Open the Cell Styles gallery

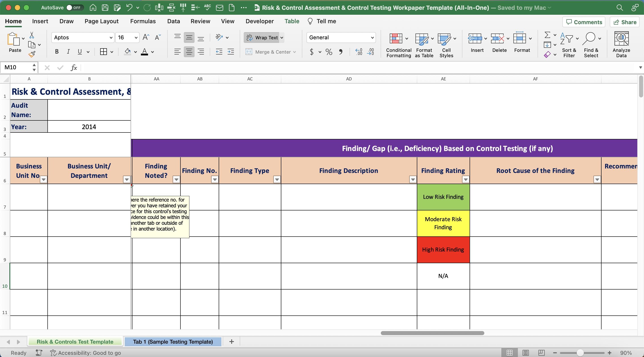click(x=447, y=45)
